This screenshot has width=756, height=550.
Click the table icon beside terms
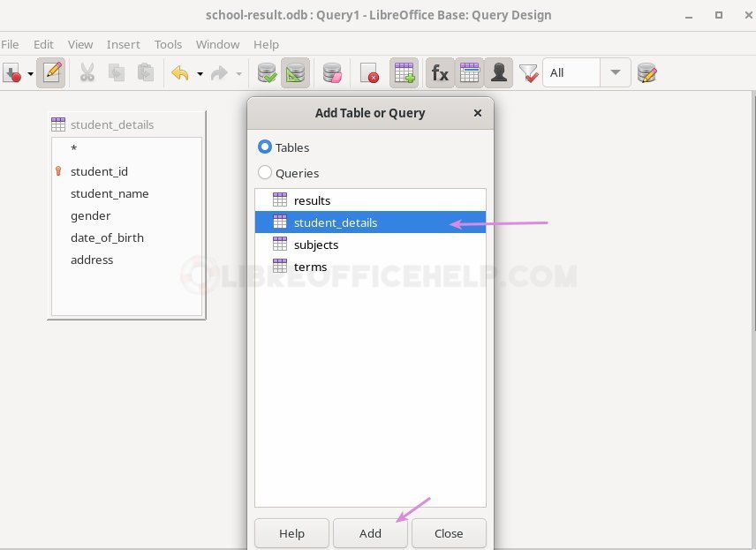pyautogui.click(x=280, y=266)
